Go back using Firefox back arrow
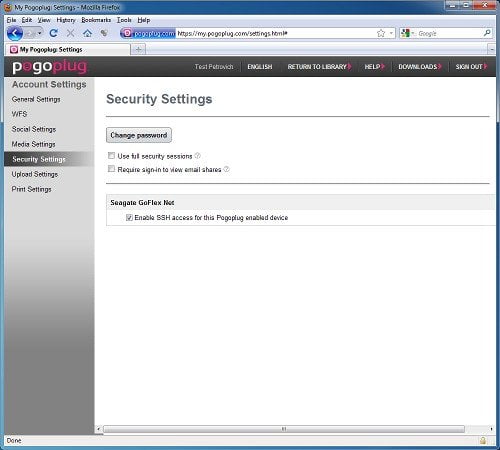This screenshot has width=500, height=450. pos(15,33)
